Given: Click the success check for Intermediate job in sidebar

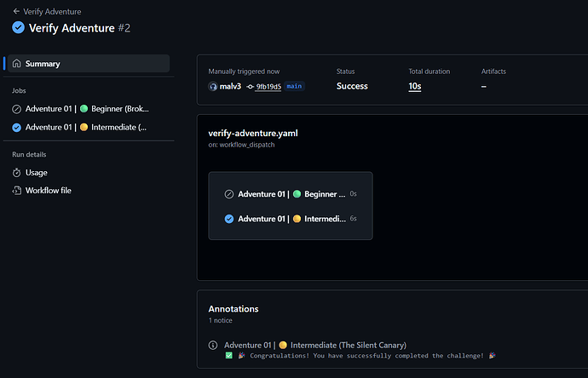Looking at the screenshot, I should [16, 128].
